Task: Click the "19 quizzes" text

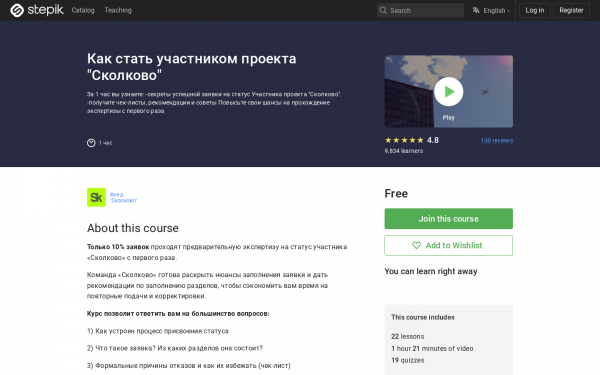Action: [x=408, y=360]
